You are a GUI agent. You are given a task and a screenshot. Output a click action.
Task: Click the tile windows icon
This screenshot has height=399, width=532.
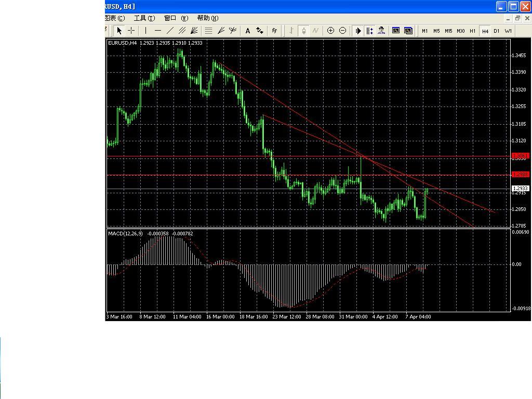tap(408, 31)
